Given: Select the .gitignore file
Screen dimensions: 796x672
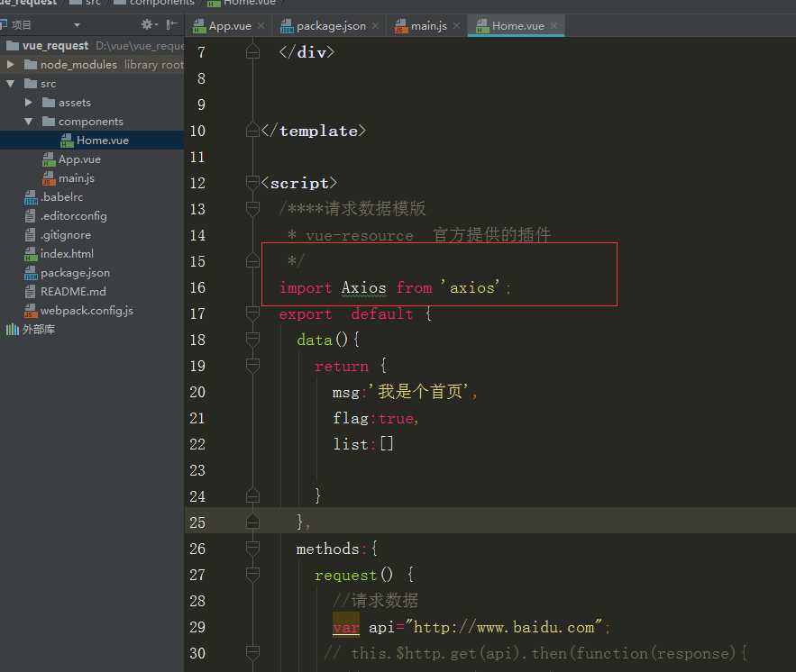Looking at the screenshot, I should (x=66, y=235).
